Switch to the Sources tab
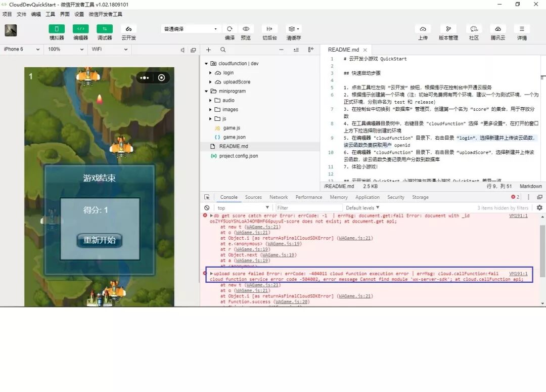This screenshot has height=392, width=546. tap(253, 197)
